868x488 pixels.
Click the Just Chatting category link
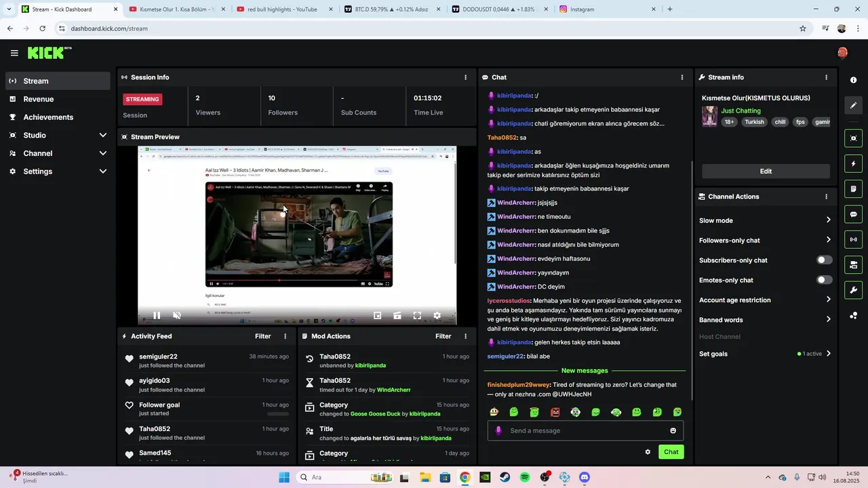(x=741, y=110)
